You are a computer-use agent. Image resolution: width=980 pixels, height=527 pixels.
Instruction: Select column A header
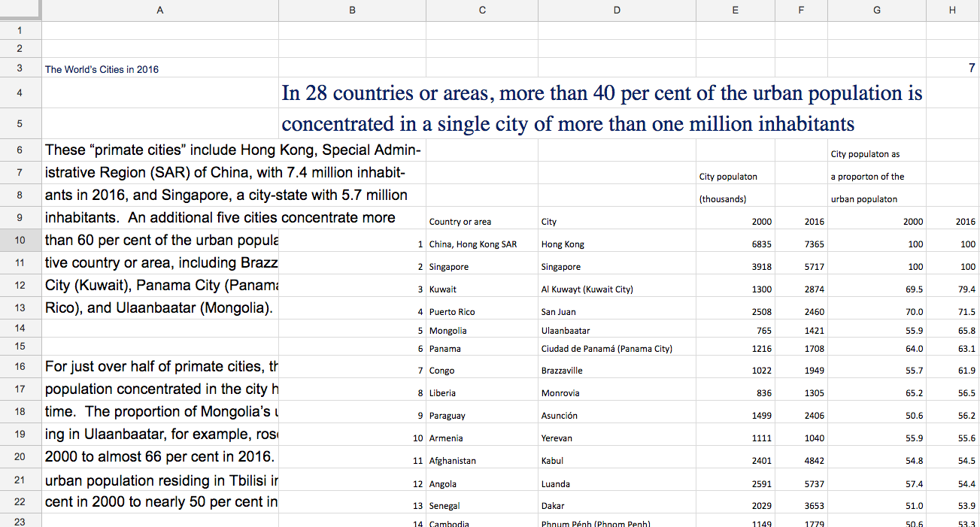[159, 10]
